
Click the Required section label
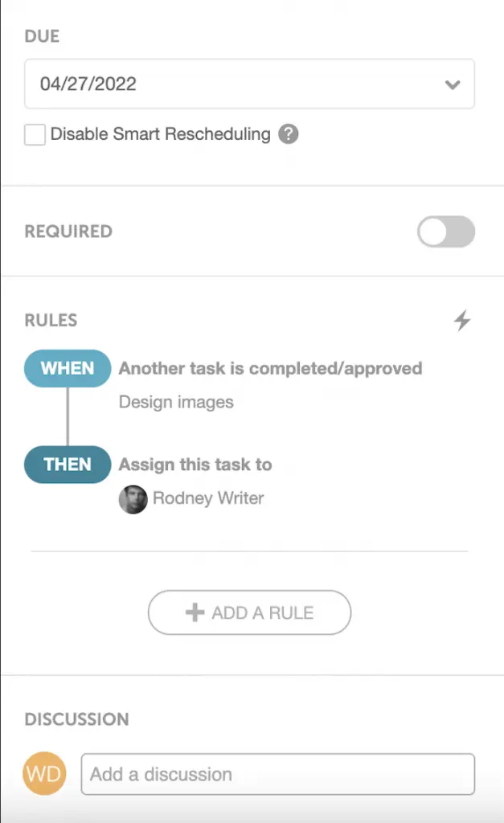coord(68,231)
